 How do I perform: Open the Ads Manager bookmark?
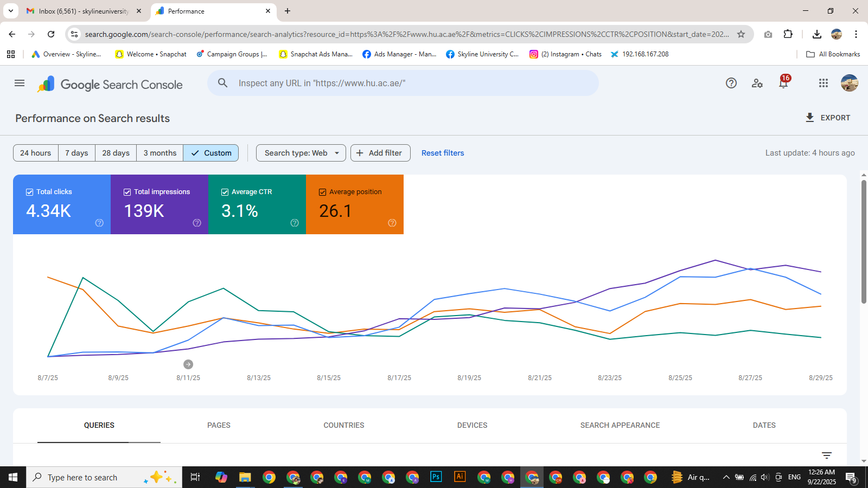[399, 54]
